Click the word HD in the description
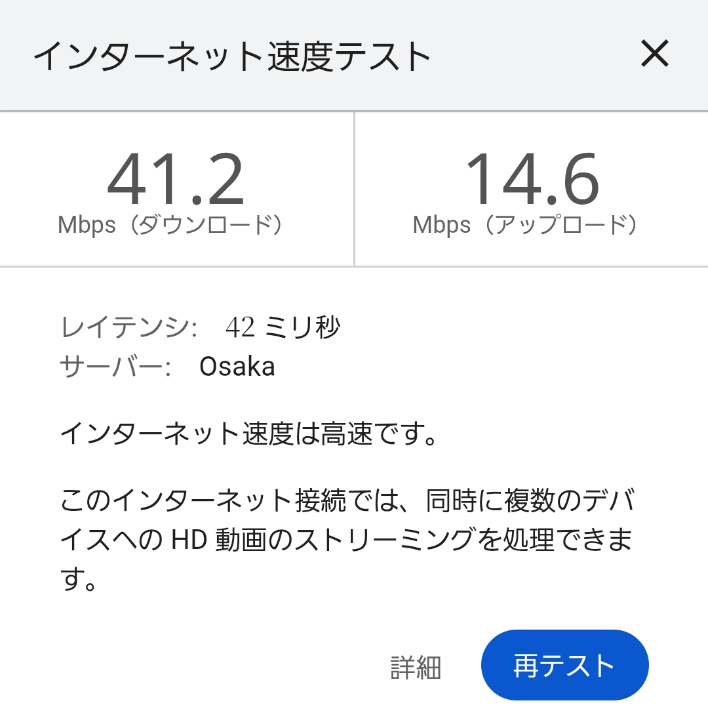This screenshot has height=728, width=708. click(189, 539)
